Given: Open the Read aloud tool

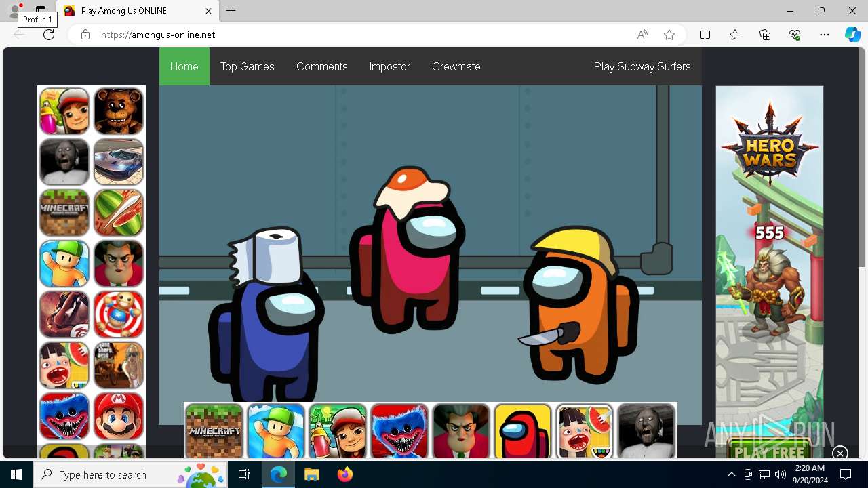Looking at the screenshot, I should click(642, 35).
